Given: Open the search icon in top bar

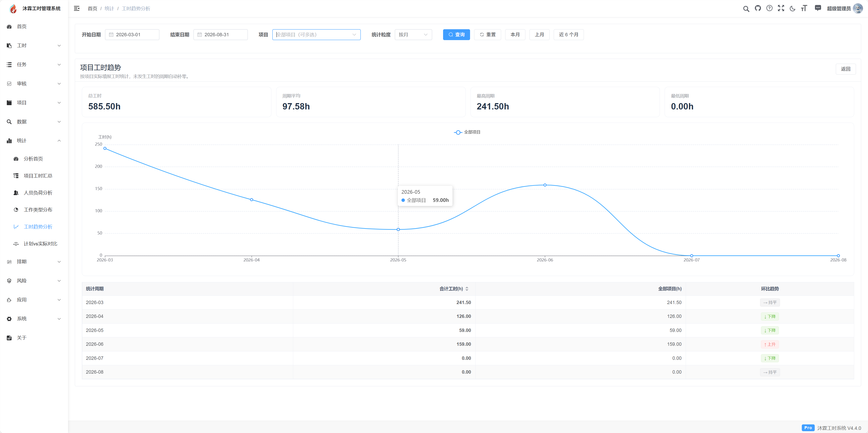Looking at the screenshot, I should click(746, 9).
